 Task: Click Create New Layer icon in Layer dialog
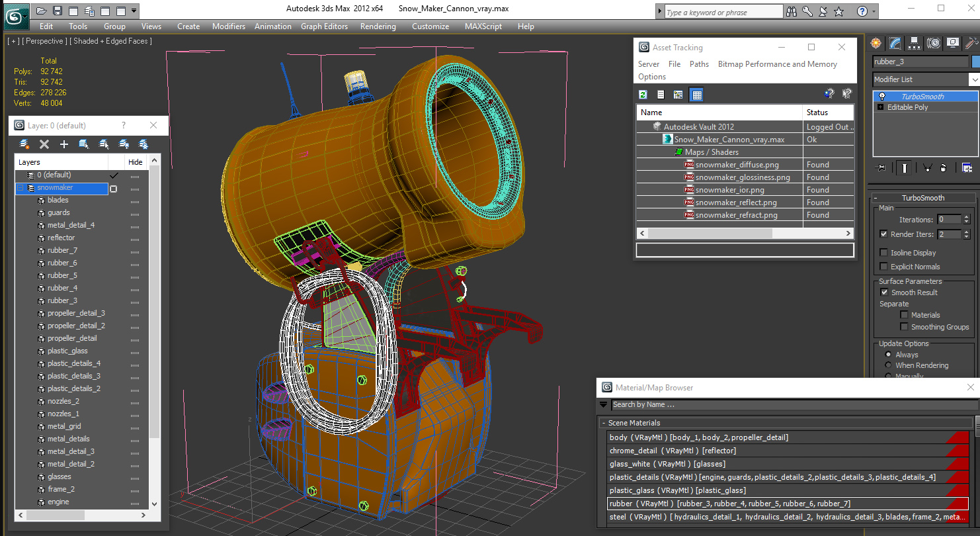[24, 144]
